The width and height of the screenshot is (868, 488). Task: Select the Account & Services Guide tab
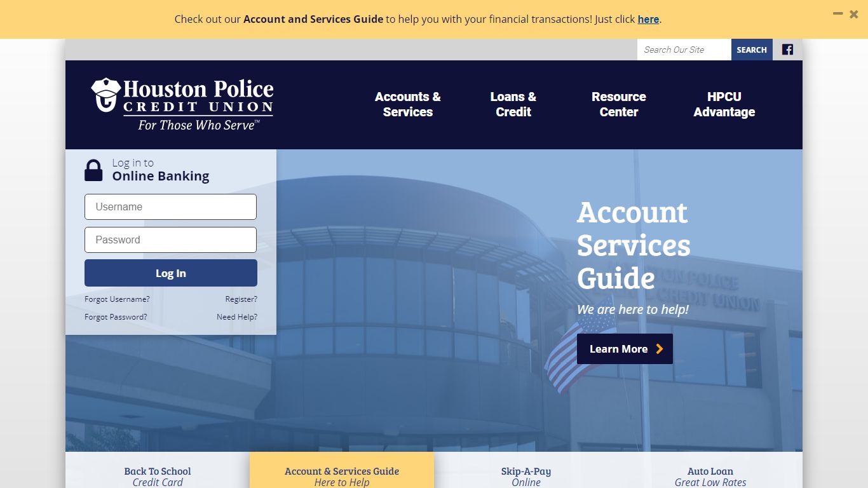(342, 470)
